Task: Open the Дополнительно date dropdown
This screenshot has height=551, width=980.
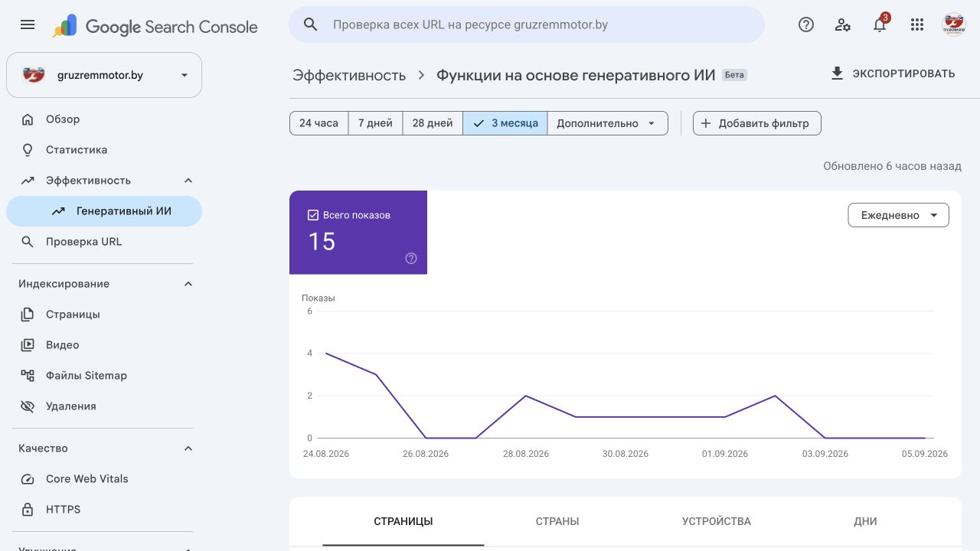Action: click(607, 123)
